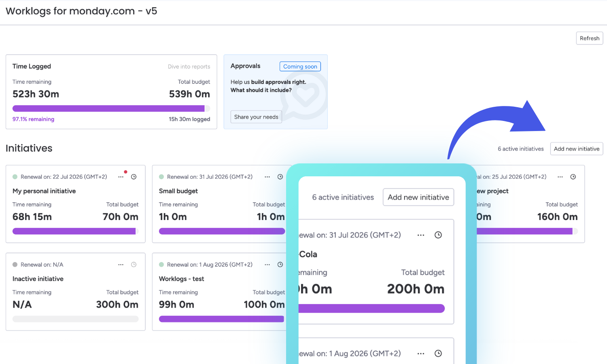Click small Add new initiative button beside Initiatives heading
This screenshot has width=607, height=364.
tap(577, 149)
